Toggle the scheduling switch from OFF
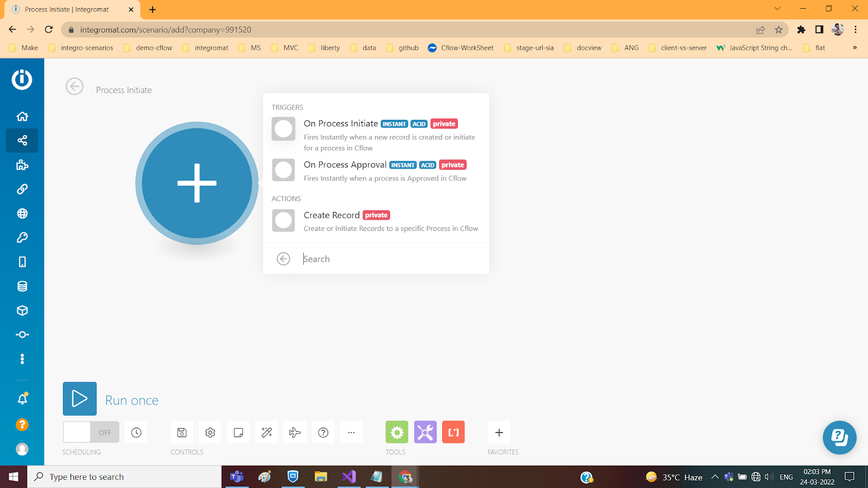 pyautogui.click(x=91, y=432)
